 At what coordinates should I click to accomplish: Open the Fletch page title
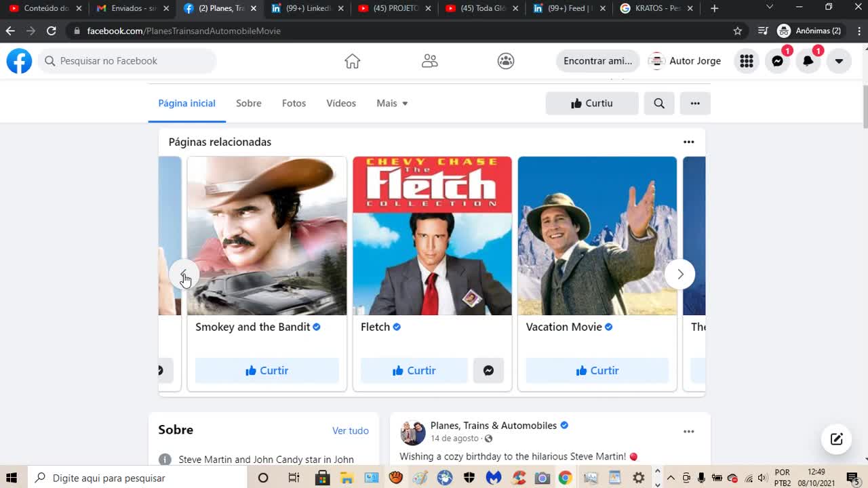pyautogui.click(x=375, y=327)
